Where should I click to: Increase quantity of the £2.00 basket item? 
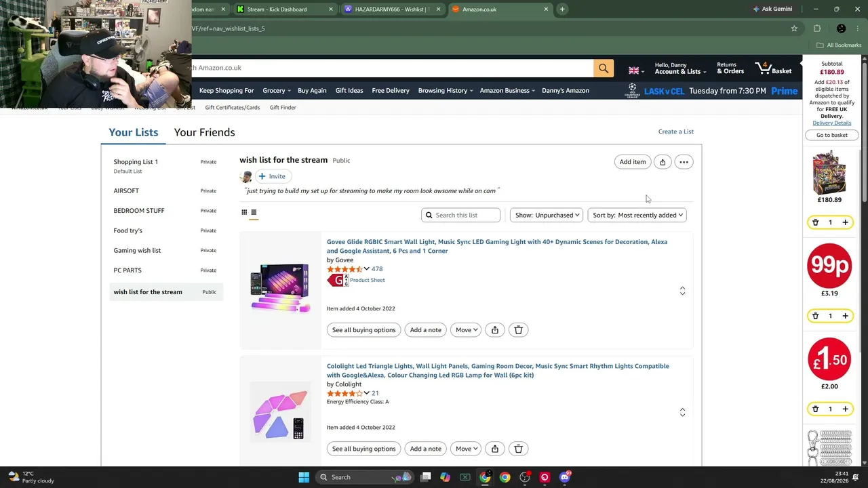[845, 409]
